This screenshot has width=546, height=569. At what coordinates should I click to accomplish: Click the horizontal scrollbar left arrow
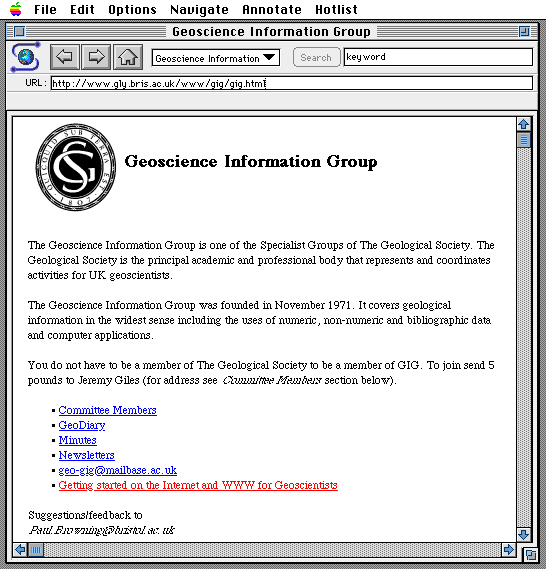(x=20, y=550)
